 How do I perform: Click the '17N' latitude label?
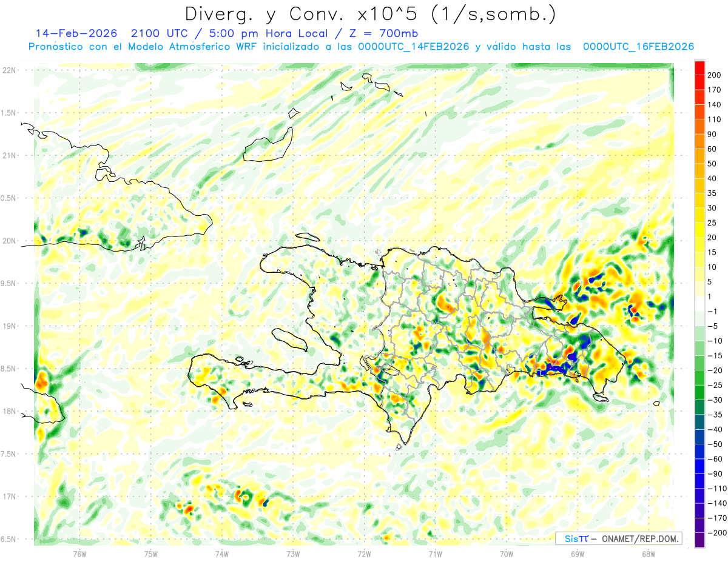pyautogui.click(x=9, y=497)
